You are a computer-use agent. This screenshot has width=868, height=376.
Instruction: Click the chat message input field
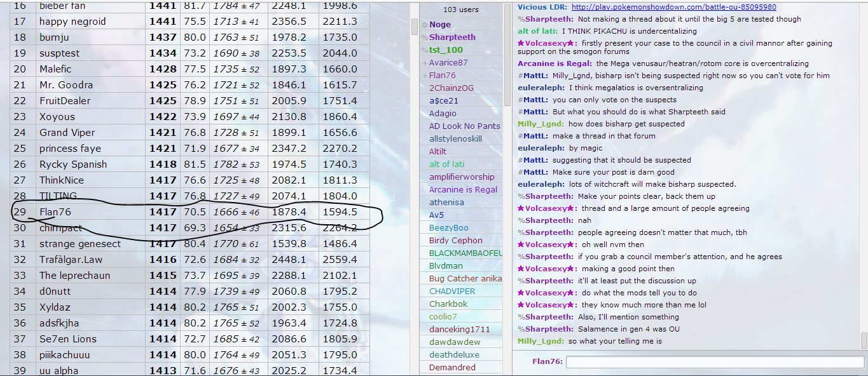(715, 362)
